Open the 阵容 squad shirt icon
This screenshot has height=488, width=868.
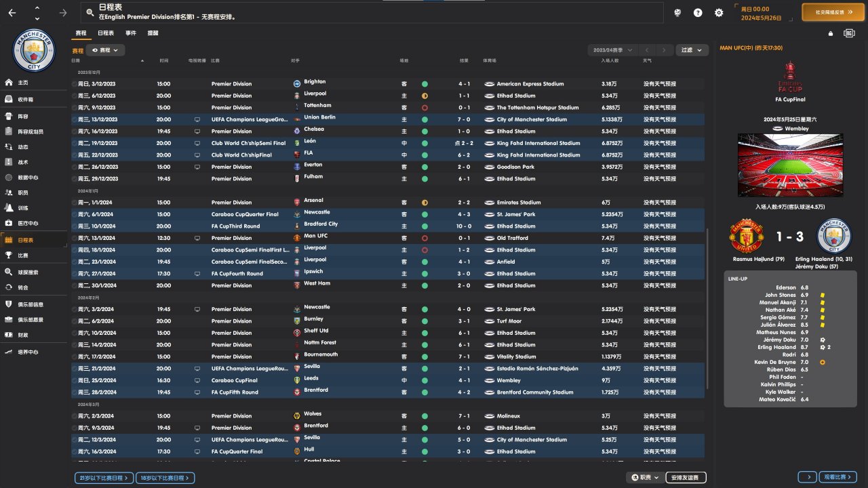pyautogui.click(x=9, y=117)
